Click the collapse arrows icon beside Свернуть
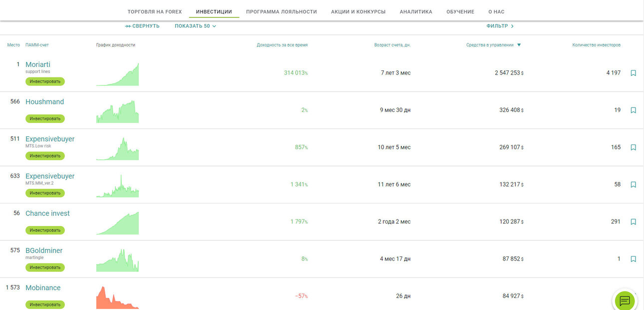Screen dimensions: 644x310 128,26
